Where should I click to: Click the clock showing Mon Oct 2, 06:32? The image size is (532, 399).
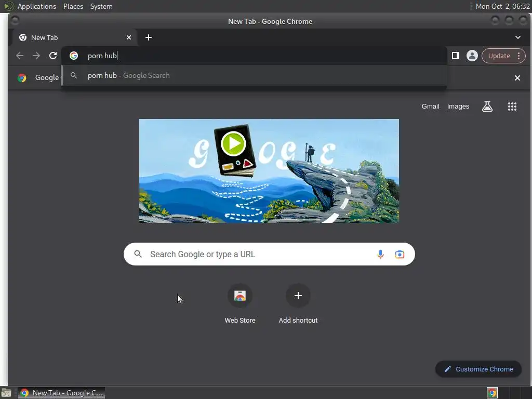coord(502,6)
